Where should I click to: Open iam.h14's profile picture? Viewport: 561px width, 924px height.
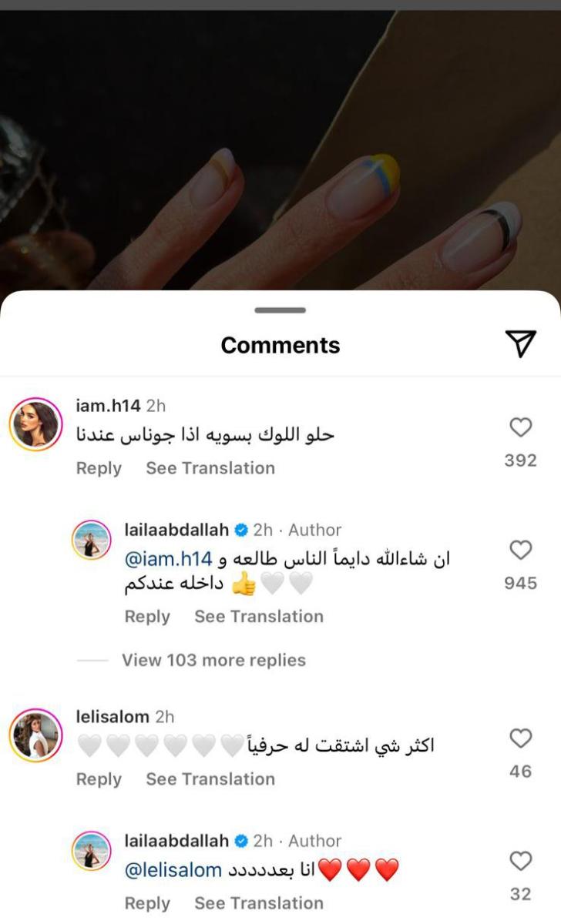(35, 425)
